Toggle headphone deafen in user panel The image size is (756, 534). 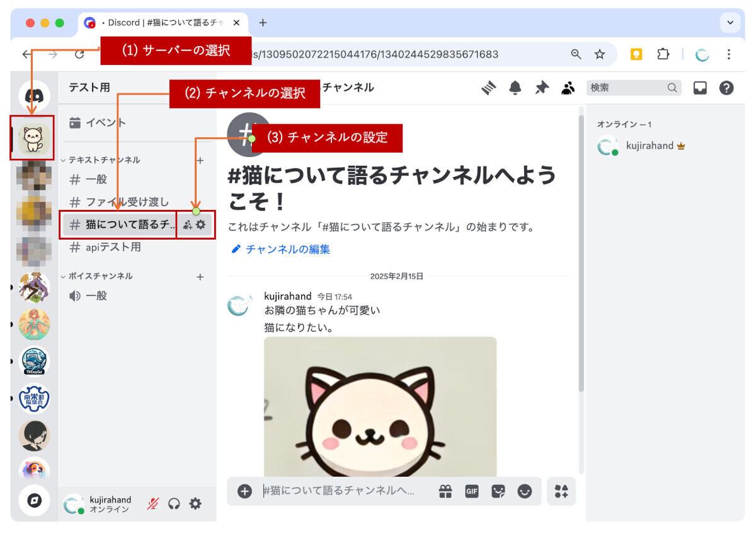(175, 504)
